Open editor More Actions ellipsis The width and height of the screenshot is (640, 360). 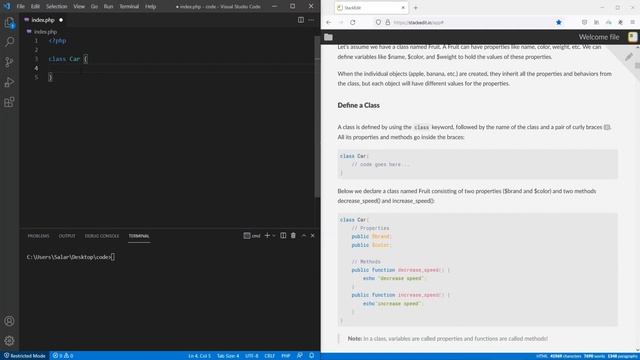point(311,20)
